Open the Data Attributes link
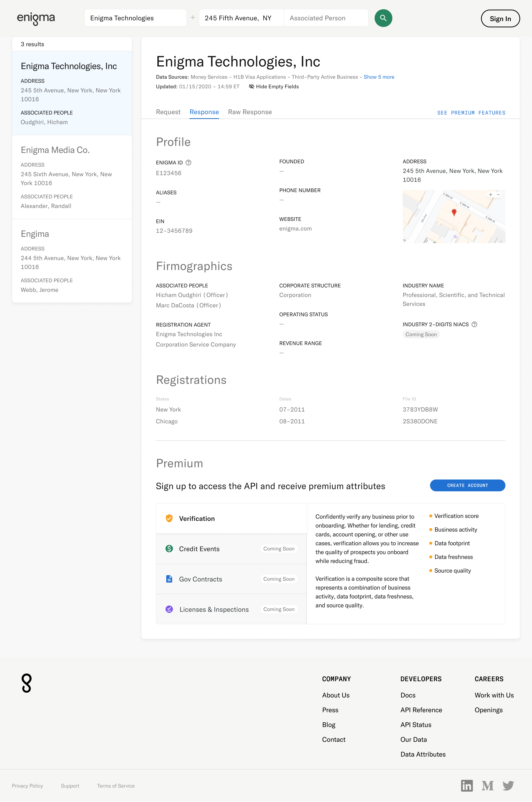The width and height of the screenshot is (532, 802). [423, 754]
